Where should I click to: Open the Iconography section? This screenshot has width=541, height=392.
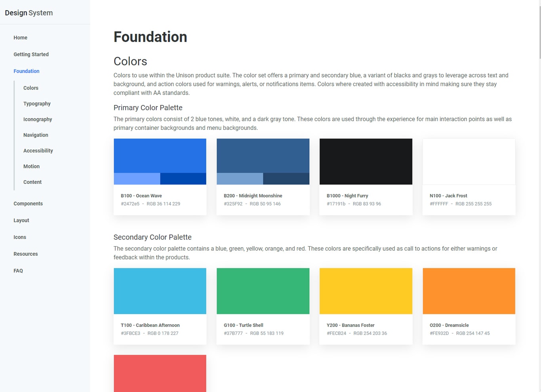[38, 119]
